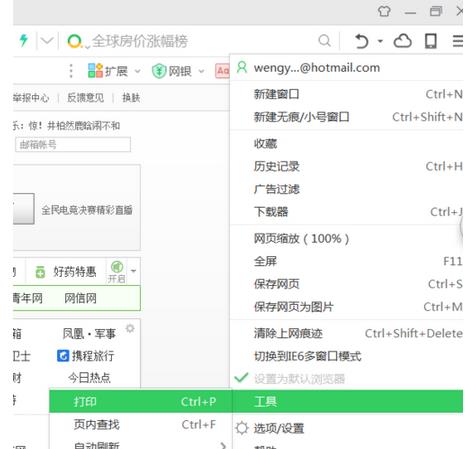This screenshot has width=469, height=449.
Task: Open 历史记录 menu entry
Action: (x=347, y=166)
